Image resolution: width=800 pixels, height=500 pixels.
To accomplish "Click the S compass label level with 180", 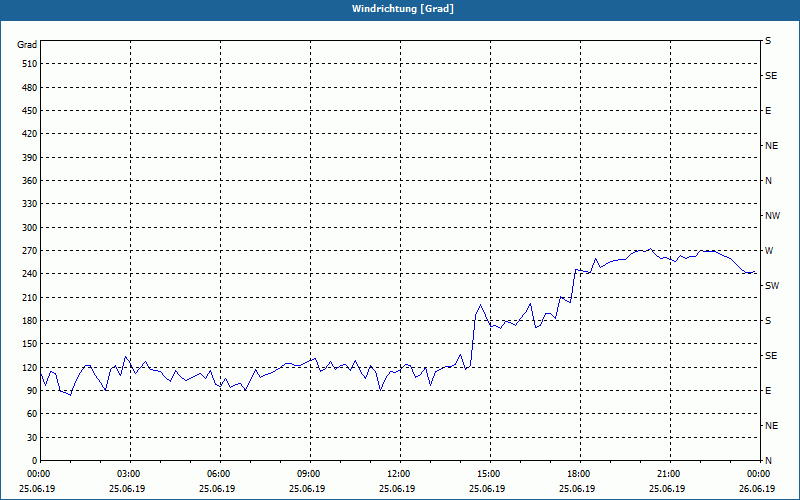I will 768,321.
